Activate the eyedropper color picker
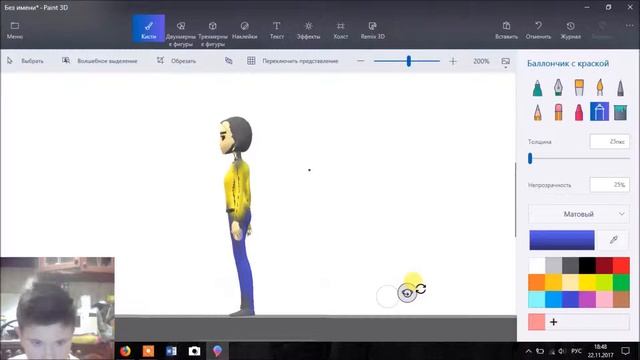Image resolution: width=640 pixels, height=360 pixels. click(x=613, y=240)
